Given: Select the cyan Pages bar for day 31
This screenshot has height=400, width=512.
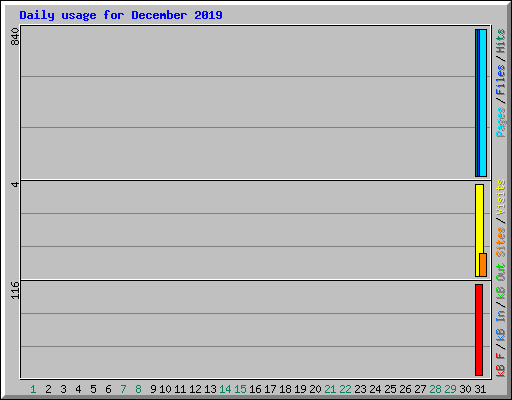Looking at the screenshot, I should pos(483,103).
